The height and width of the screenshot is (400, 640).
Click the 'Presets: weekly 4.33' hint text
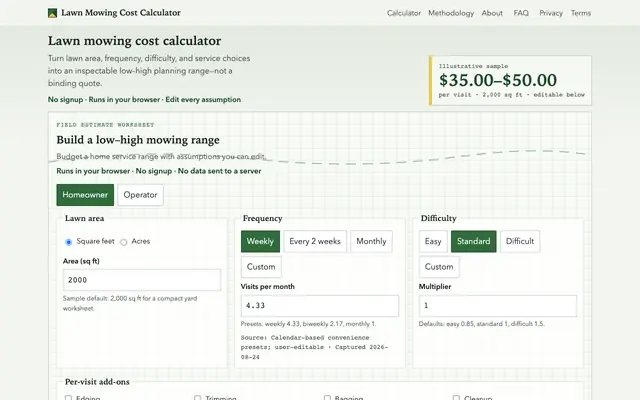(308, 324)
